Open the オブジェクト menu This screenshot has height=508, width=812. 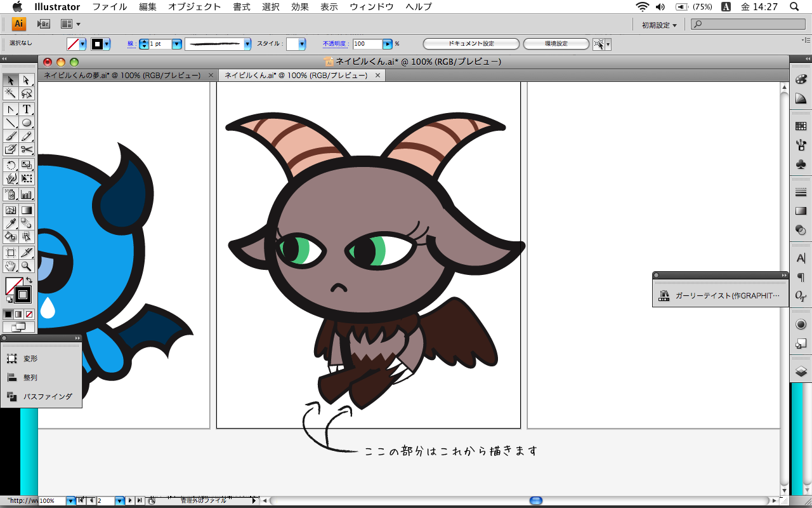point(194,7)
